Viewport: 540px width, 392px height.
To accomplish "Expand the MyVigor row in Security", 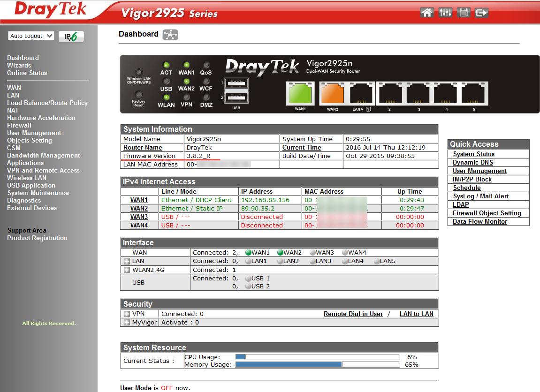I will pyautogui.click(x=127, y=323).
